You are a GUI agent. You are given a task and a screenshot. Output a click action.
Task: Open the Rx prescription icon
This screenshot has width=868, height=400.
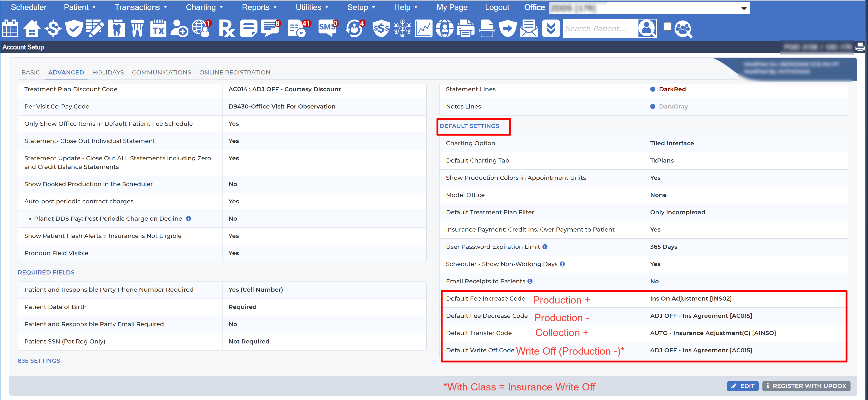click(x=227, y=29)
